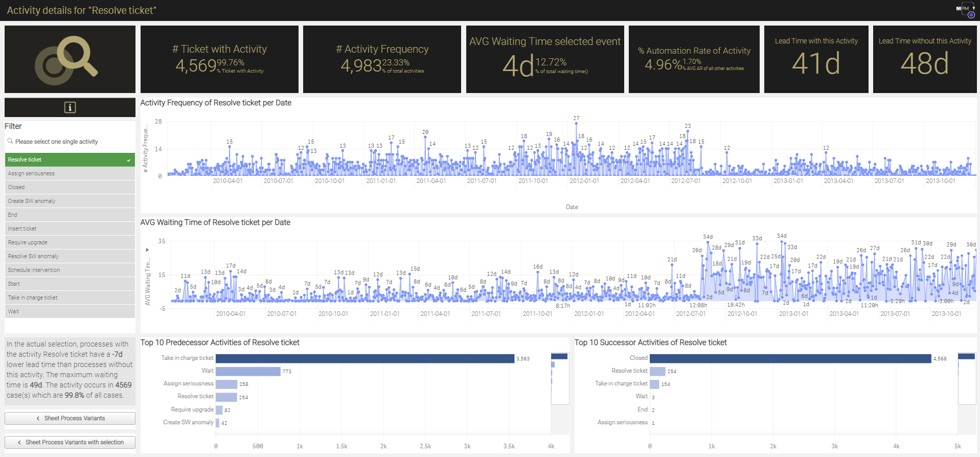Click Date axis label of frequency chart
This screenshot has height=457, width=980.
tap(572, 207)
